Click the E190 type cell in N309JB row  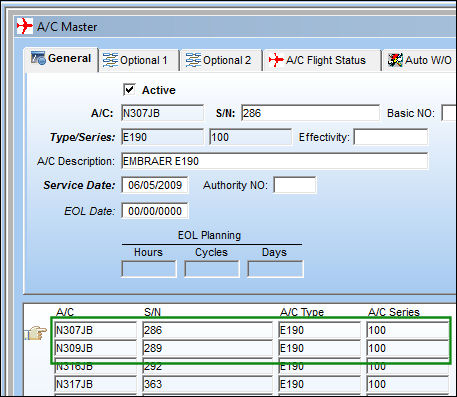(320, 348)
